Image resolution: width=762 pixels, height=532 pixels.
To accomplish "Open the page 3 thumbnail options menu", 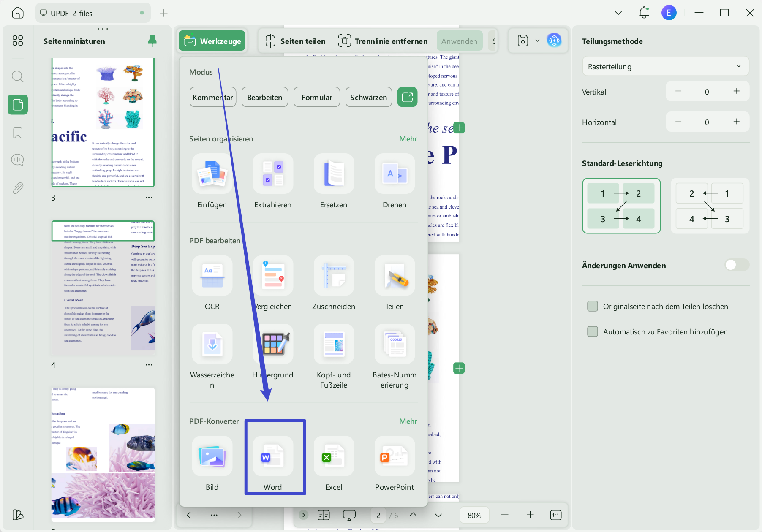I will [x=149, y=198].
